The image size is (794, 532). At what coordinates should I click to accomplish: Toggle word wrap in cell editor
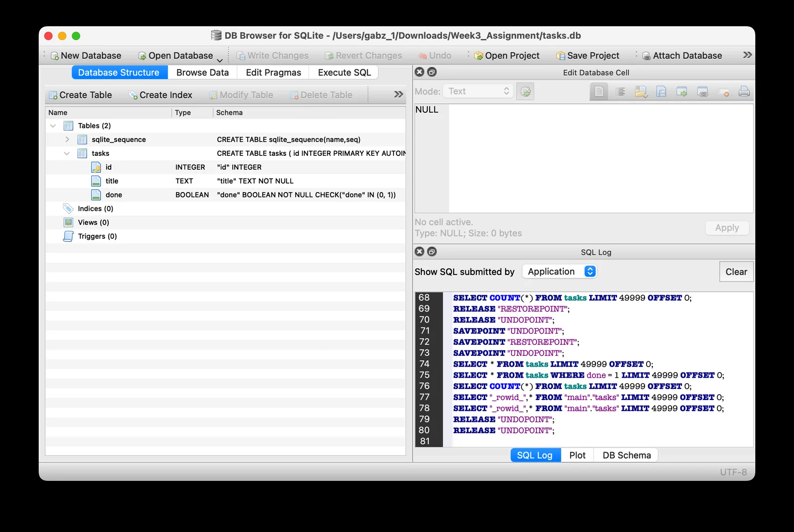[x=620, y=91]
